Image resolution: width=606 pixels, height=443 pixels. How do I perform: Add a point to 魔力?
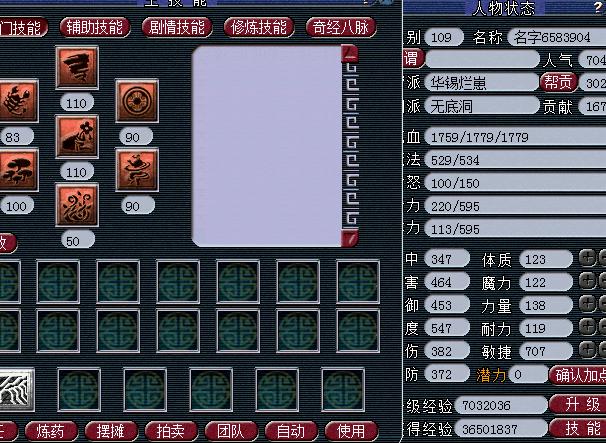[x=587, y=281]
